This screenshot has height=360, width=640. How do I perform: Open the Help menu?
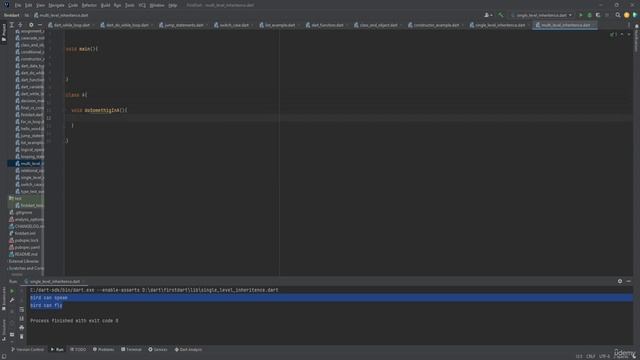173,5
